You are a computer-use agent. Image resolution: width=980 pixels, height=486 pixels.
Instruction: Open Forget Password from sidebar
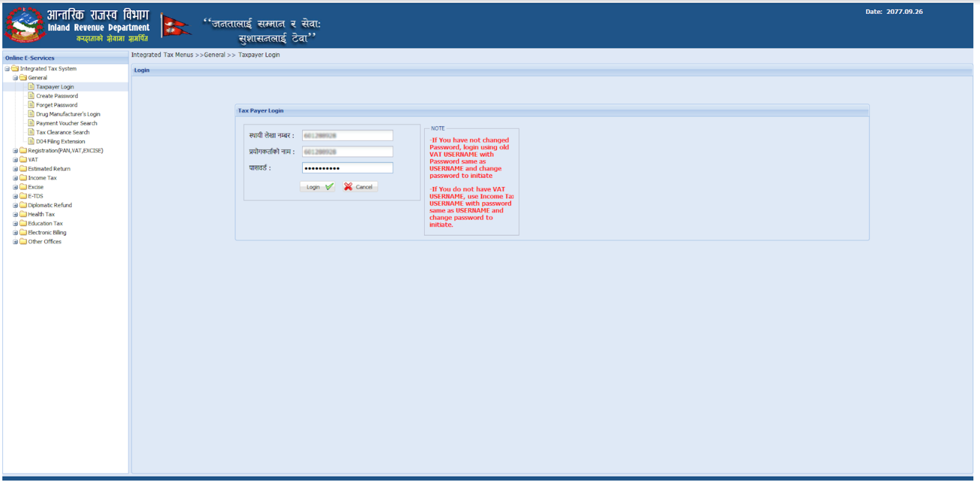click(57, 105)
